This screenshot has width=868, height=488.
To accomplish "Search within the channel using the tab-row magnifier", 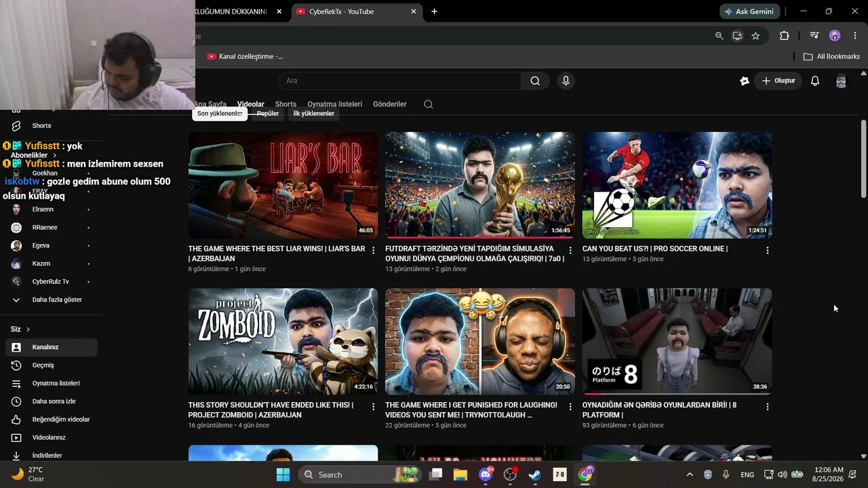I will coord(429,104).
